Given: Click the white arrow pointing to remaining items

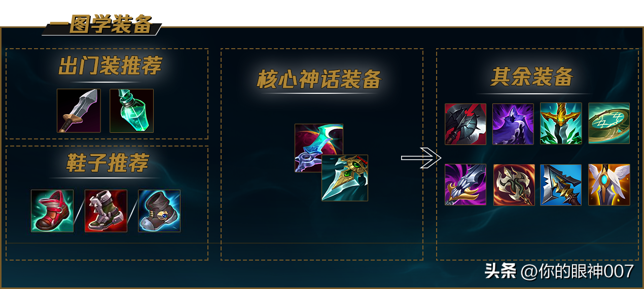Looking at the screenshot, I should click(421, 158).
